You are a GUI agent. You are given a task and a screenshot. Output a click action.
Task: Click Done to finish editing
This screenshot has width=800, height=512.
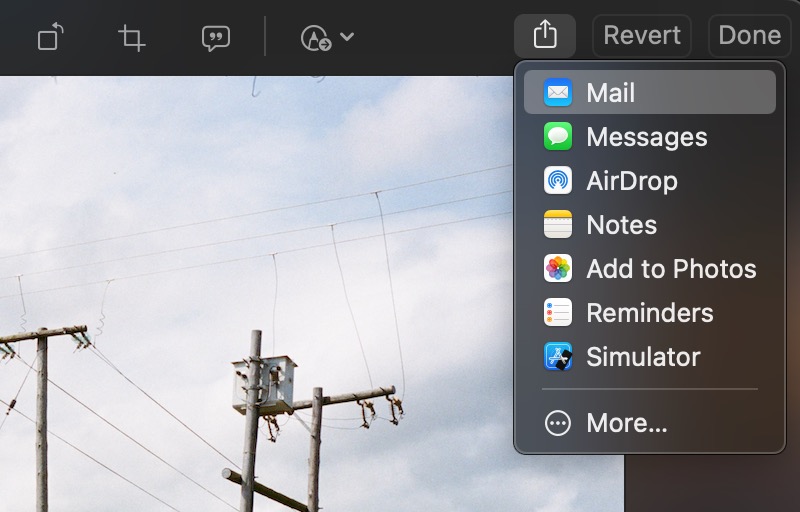(x=749, y=36)
